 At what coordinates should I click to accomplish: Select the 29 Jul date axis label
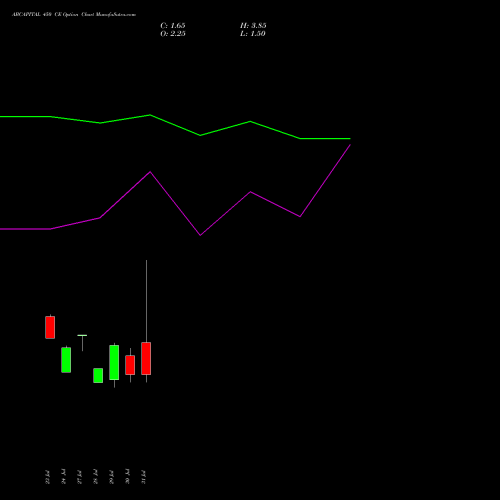(x=111, y=477)
